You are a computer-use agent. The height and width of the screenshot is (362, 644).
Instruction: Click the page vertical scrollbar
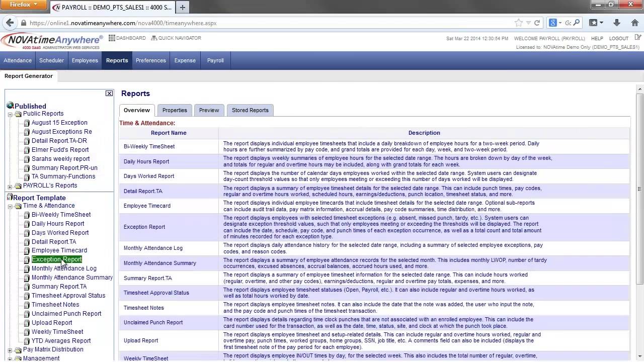(639, 189)
